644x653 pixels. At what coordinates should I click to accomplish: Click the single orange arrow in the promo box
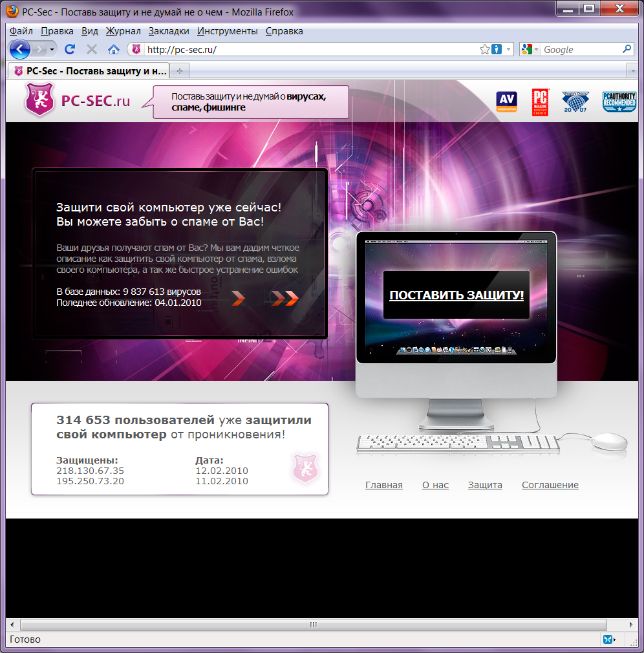[x=238, y=298]
